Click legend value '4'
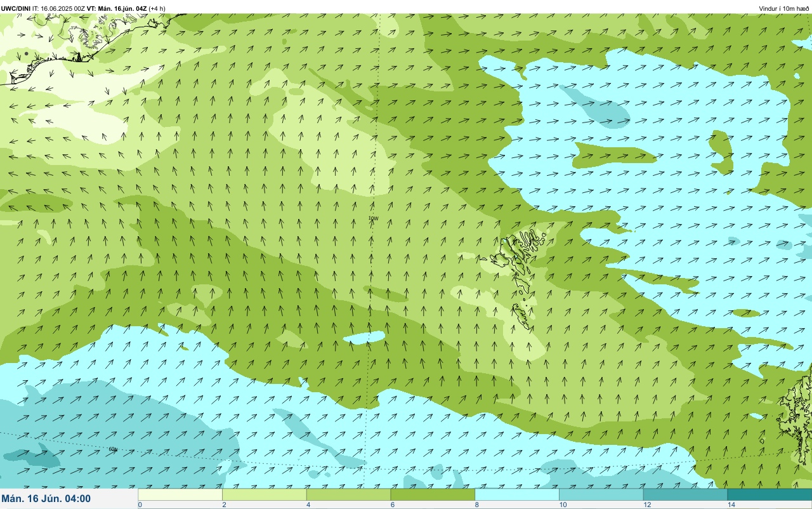The image size is (812, 509). (307, 505)
